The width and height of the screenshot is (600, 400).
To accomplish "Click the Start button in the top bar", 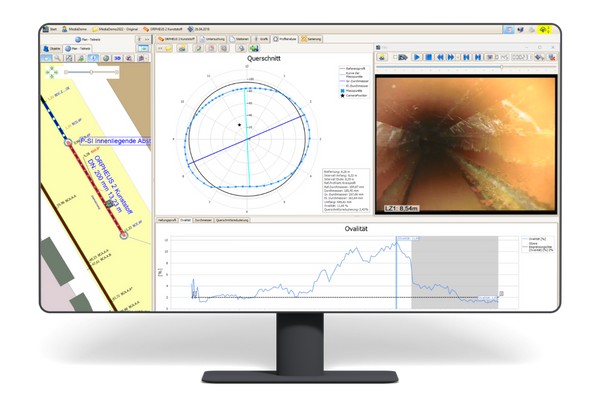I will (x=50, y=29).
